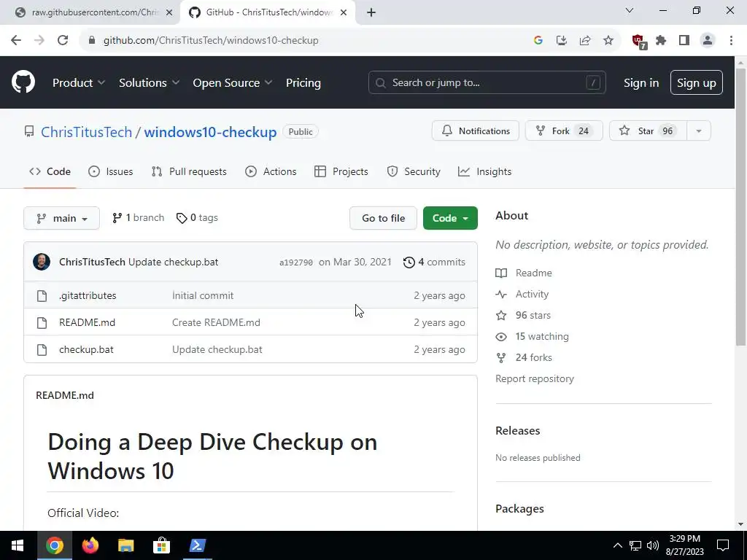The height and width of the screenshot is (560, 747).
Task: Click the 0 tags link
Action: click(x=197, y=217)
